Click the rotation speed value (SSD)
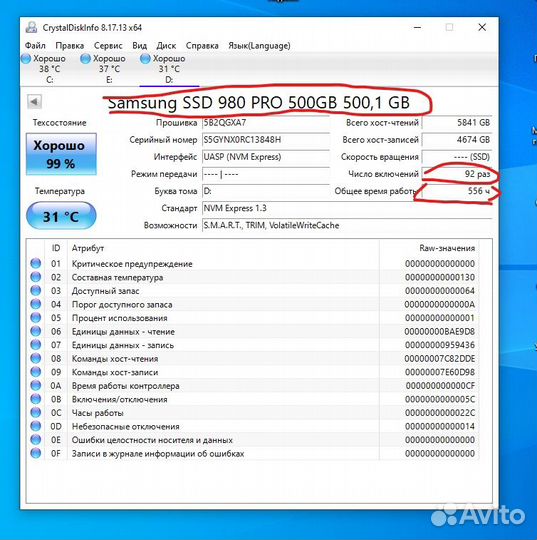This screenshot has height=540, width=537. click(457, 157)
